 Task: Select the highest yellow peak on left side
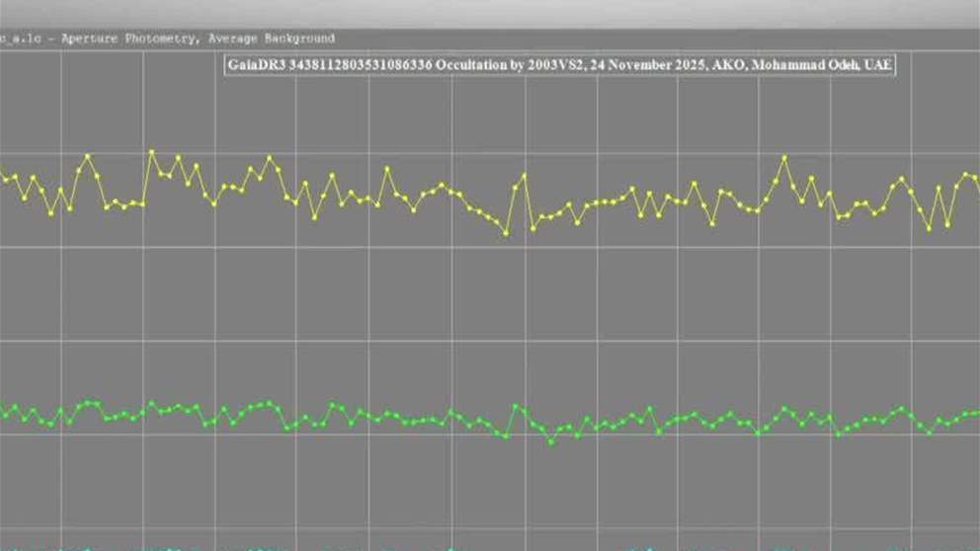[x=151, y=152]
